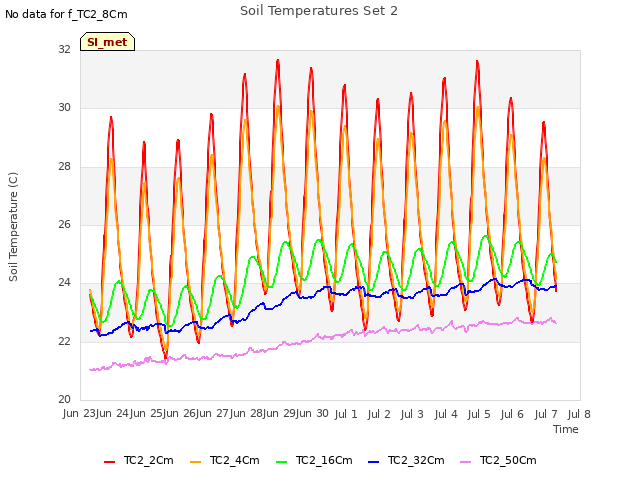
Task: Toggle the TC2_4Cm legend entry
Action: (225, 460)
